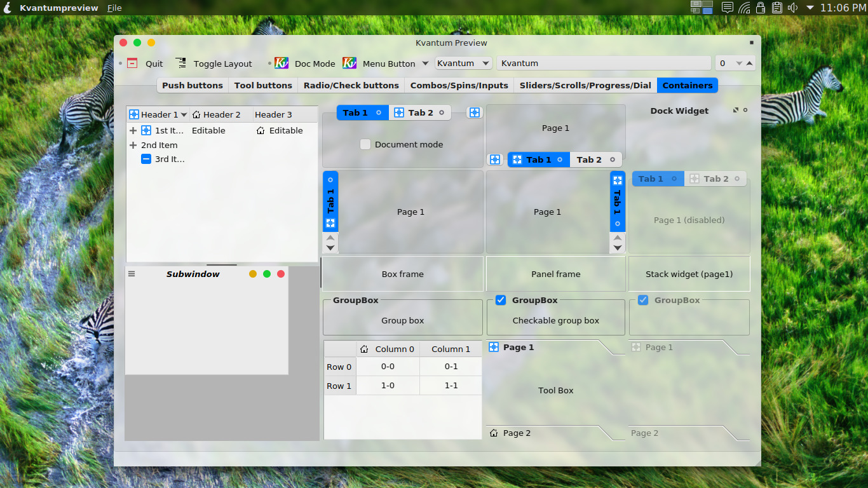Click the Menu Button label
868x488 pixels.
click(389, 64)
